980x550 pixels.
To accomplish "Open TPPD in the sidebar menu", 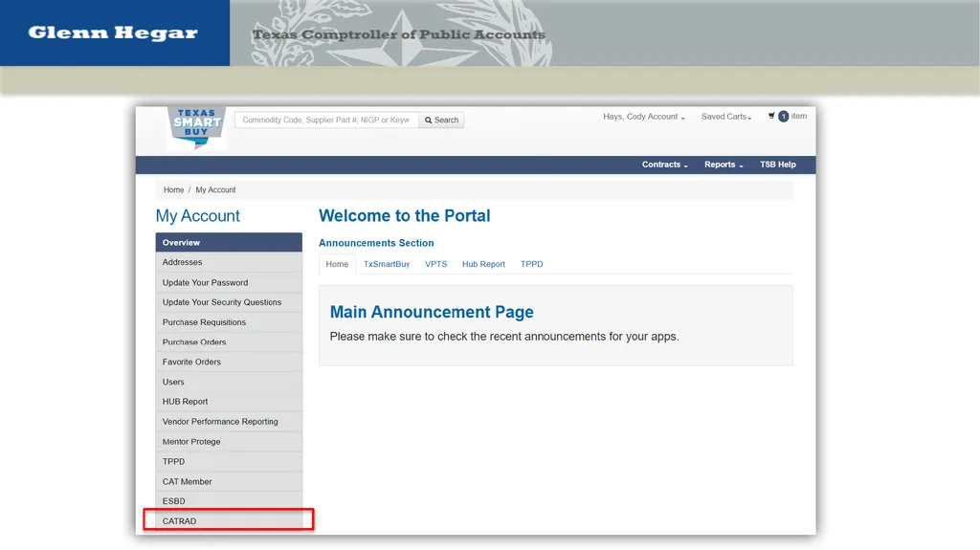I will click(x=229, y=462).
